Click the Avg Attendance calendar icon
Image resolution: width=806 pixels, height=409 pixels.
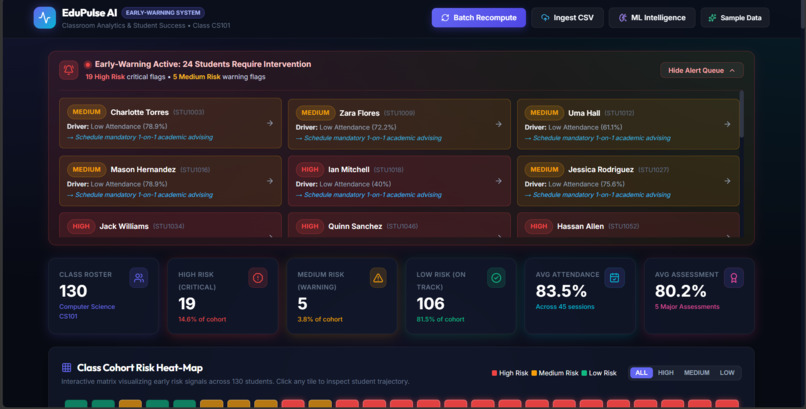pyautogui.click(x=614, y=278)
